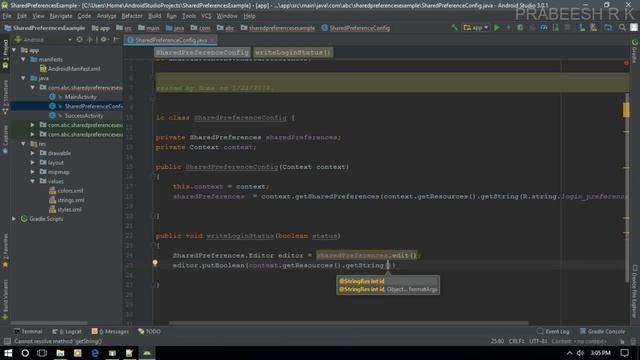
Task: Click the Android Studio taskbar icon
Action: [147, 353]
